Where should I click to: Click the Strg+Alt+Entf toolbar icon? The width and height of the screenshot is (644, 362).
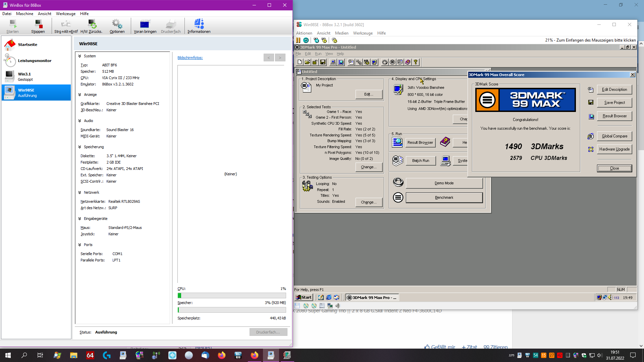point(66,24)
